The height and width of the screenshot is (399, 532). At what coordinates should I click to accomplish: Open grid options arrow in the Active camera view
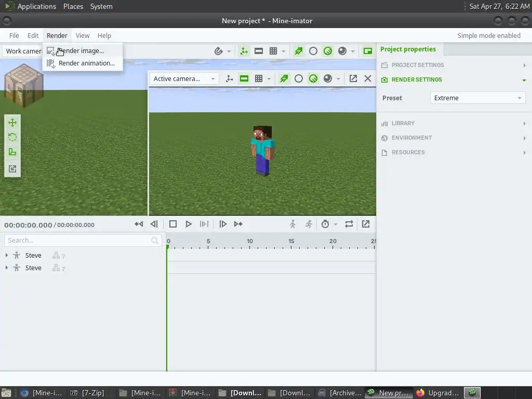click(269, 79)
